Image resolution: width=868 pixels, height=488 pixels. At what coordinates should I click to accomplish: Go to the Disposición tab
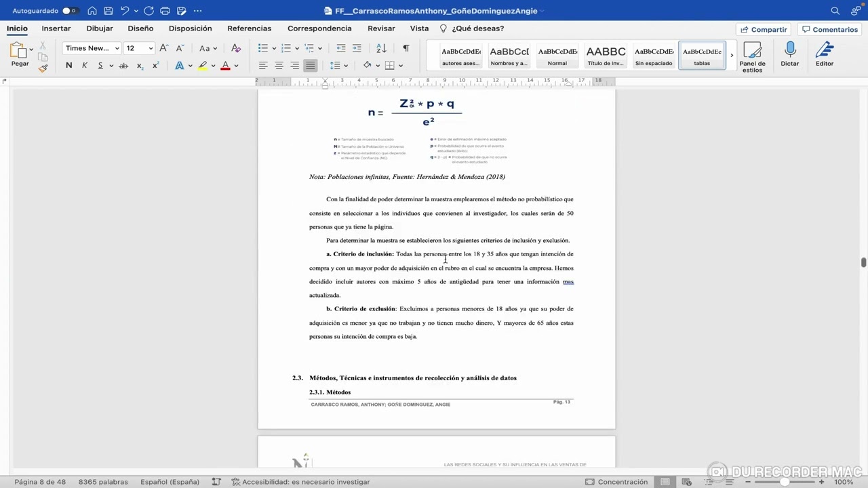190,28
